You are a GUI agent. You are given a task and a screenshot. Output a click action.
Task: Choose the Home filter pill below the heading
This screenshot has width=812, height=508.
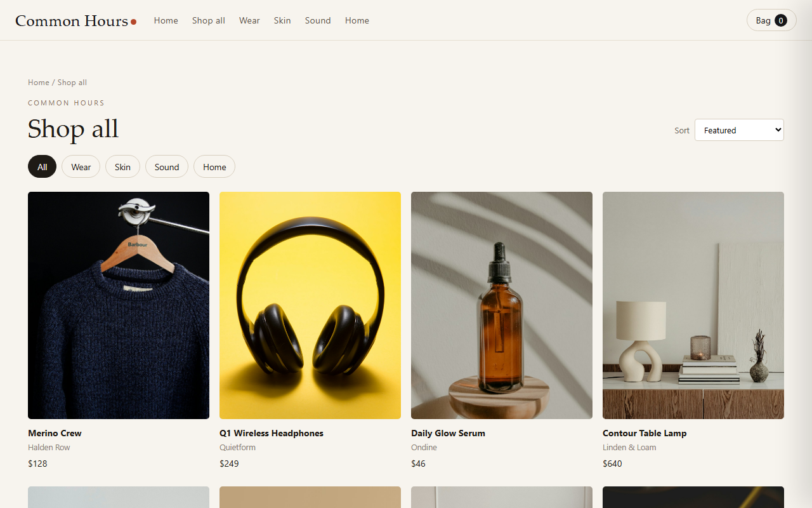(214, 167)
